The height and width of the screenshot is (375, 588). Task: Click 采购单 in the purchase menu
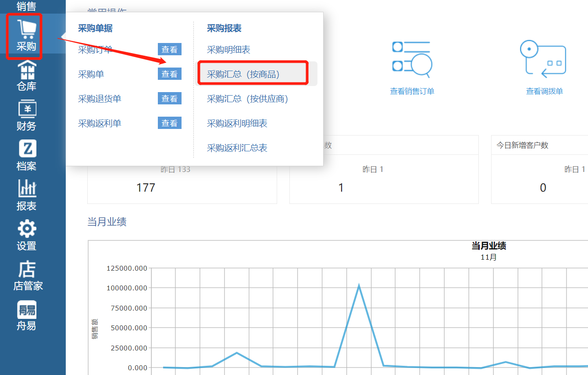[91, 74]
